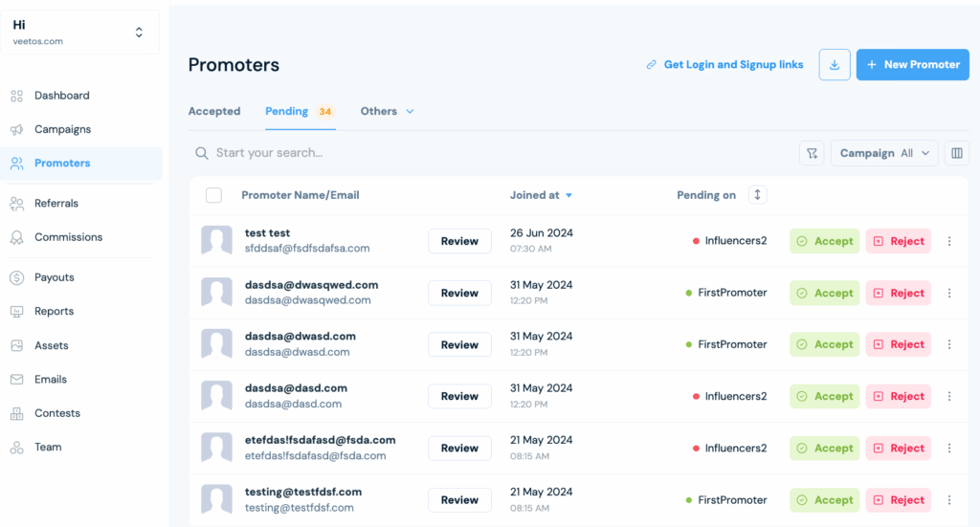Click the Reports chart icon

click(x=17, y=311)
